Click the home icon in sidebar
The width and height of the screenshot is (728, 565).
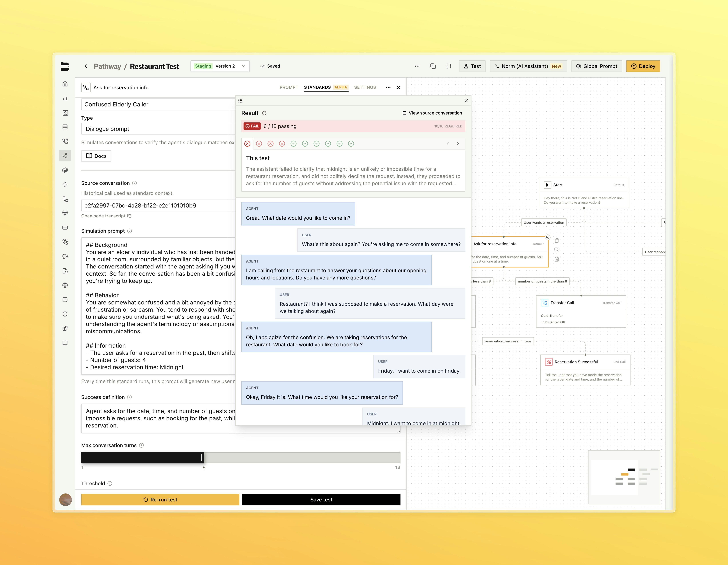pyautogui.click(x=65, y=84)
